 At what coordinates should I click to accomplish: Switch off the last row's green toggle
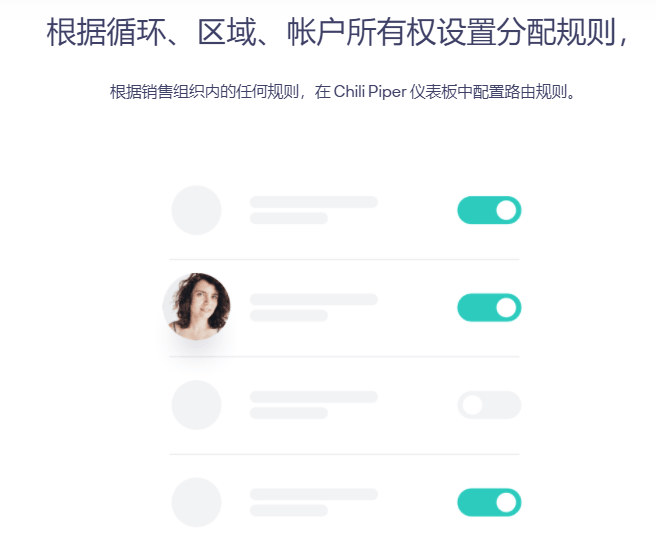[489, 502]
